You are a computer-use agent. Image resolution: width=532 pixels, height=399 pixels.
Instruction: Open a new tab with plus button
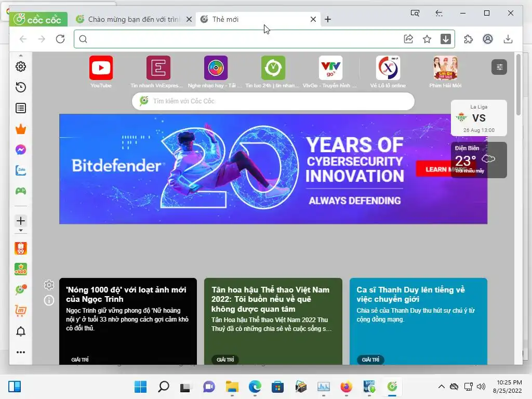(328, 19)
